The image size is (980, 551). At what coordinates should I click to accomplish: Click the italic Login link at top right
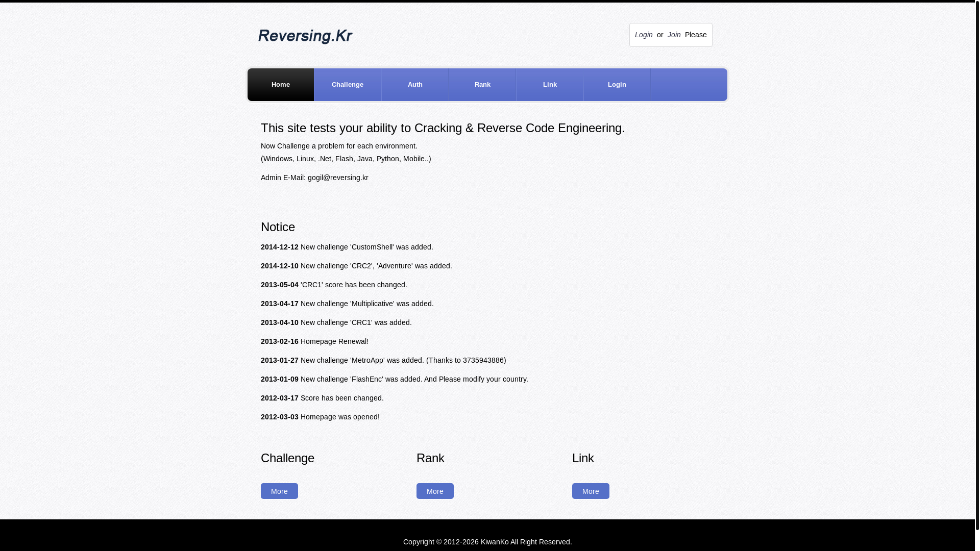tap(644, 35)
